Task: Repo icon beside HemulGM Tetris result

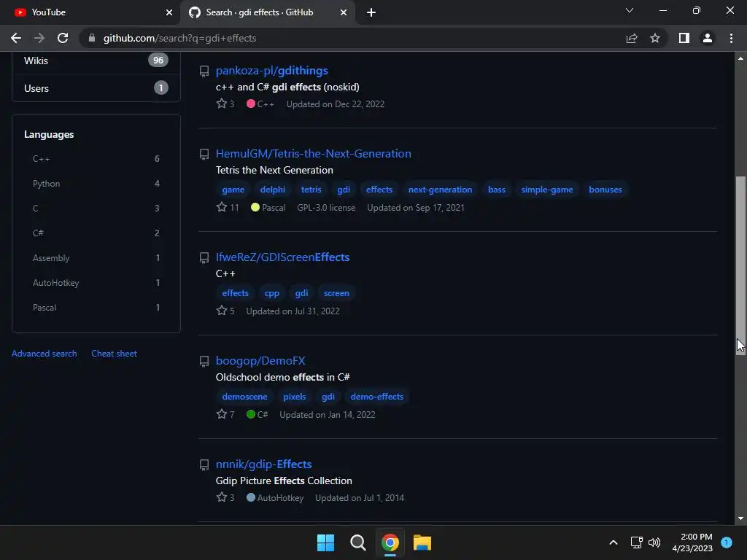Action: 204,155
